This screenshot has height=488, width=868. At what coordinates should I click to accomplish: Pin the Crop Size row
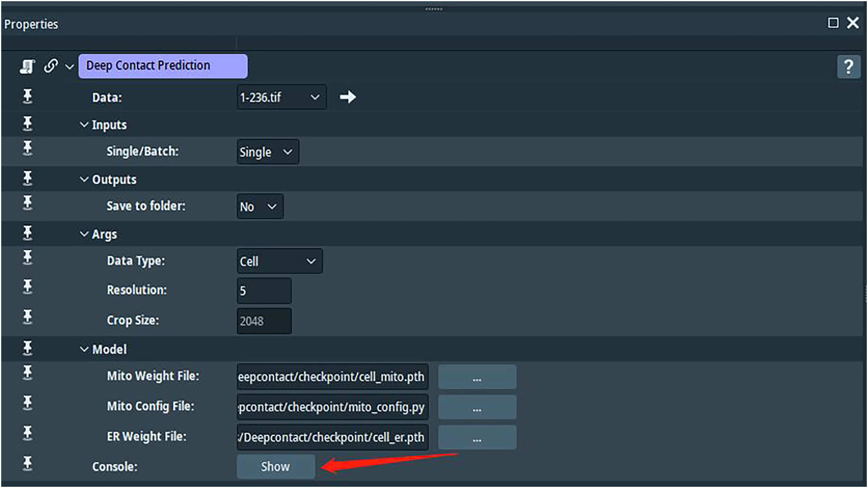tap(27, 317)
